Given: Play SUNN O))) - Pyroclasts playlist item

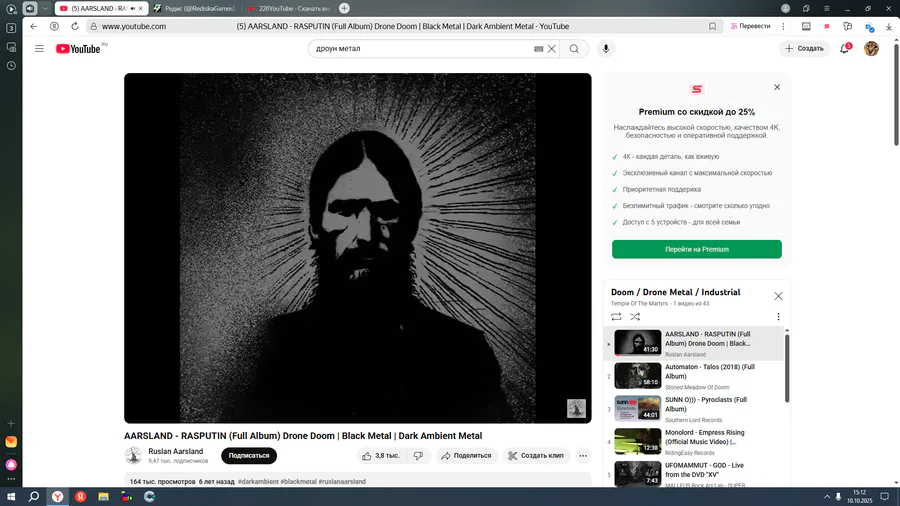Looking at the screenshot, I should [x=693, y=409].
